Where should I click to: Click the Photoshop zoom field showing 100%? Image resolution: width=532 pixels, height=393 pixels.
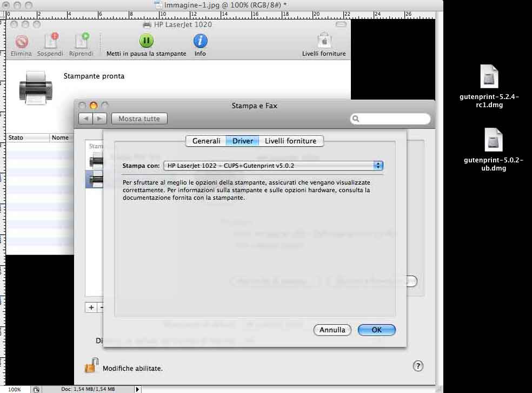(15, 389)
